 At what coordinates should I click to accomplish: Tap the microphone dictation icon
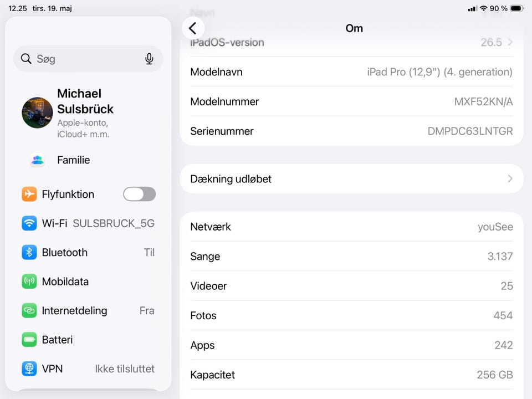(149, 59)
